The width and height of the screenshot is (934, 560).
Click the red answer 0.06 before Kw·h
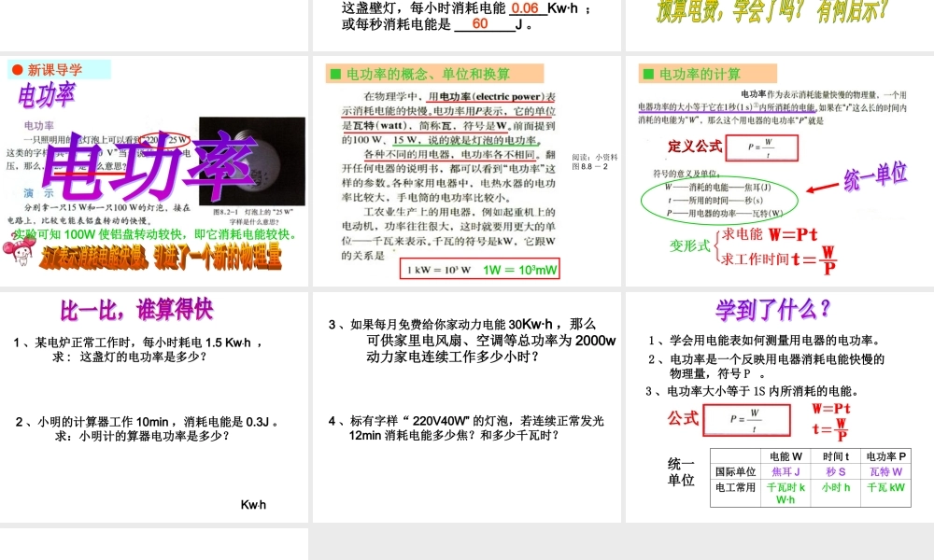pyautogui.click(x=525, y=8)
